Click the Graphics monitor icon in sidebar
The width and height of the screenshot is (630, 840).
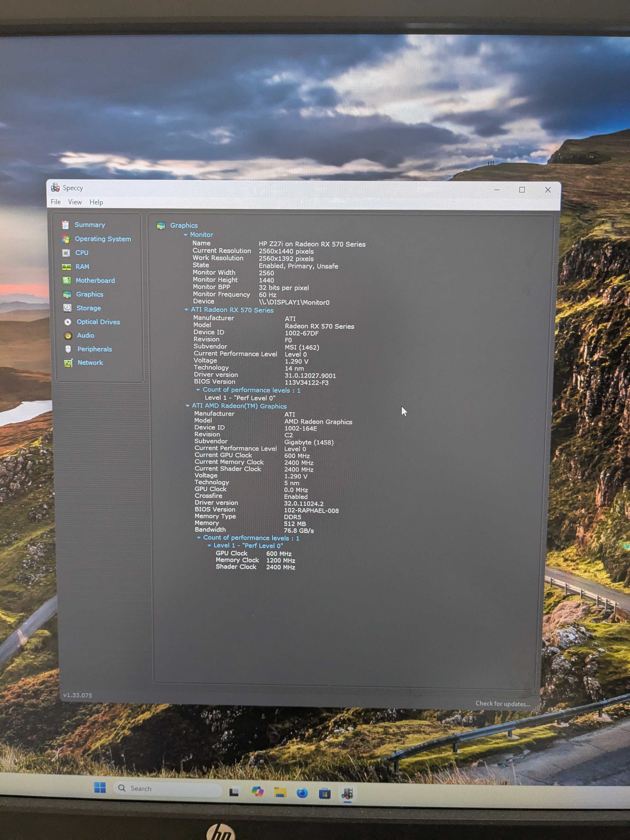coord(67,294)
